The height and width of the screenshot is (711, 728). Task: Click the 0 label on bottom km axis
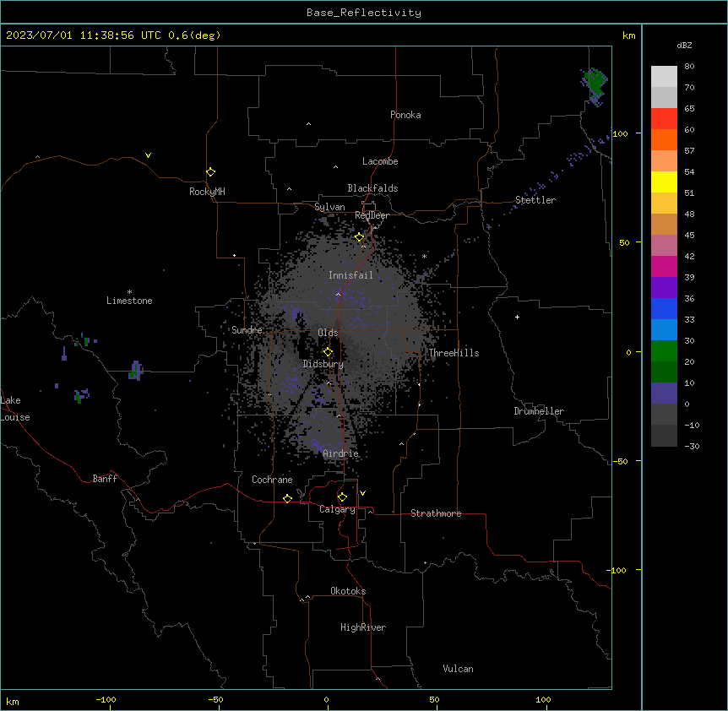(326, 699)
